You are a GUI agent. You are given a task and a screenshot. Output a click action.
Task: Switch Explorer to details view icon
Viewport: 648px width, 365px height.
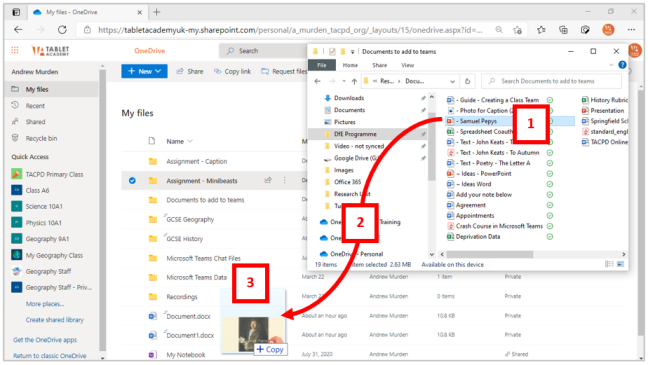click(609, 264)
